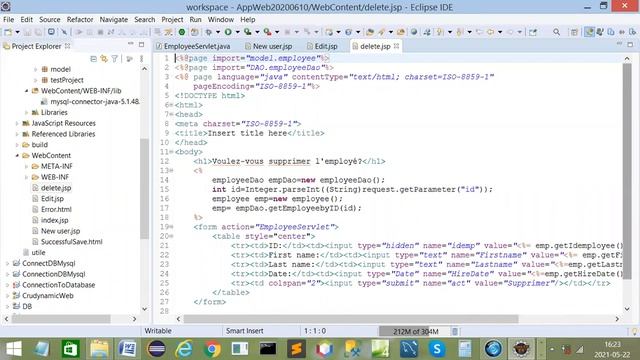Click the heap status memory bar
The height and width of the screenshot is (360, 640).
(x=415, y=331)
